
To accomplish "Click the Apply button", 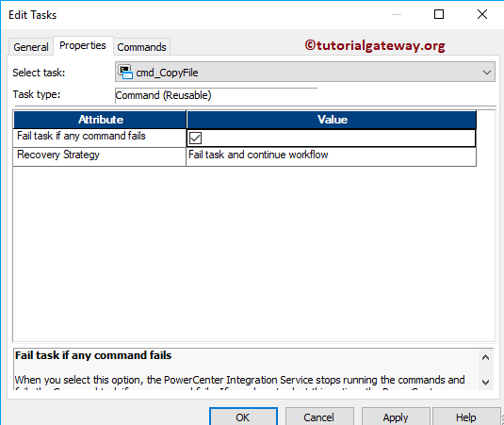I will point(396,417).
